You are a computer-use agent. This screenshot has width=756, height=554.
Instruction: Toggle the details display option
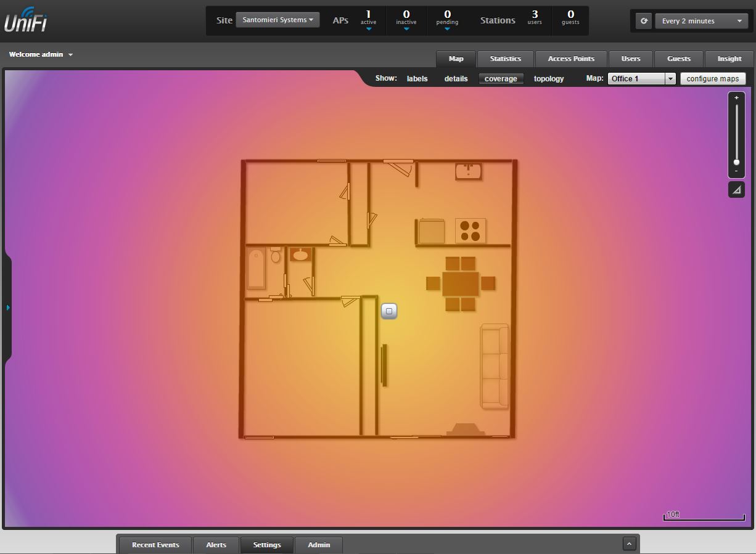[456, 79]
